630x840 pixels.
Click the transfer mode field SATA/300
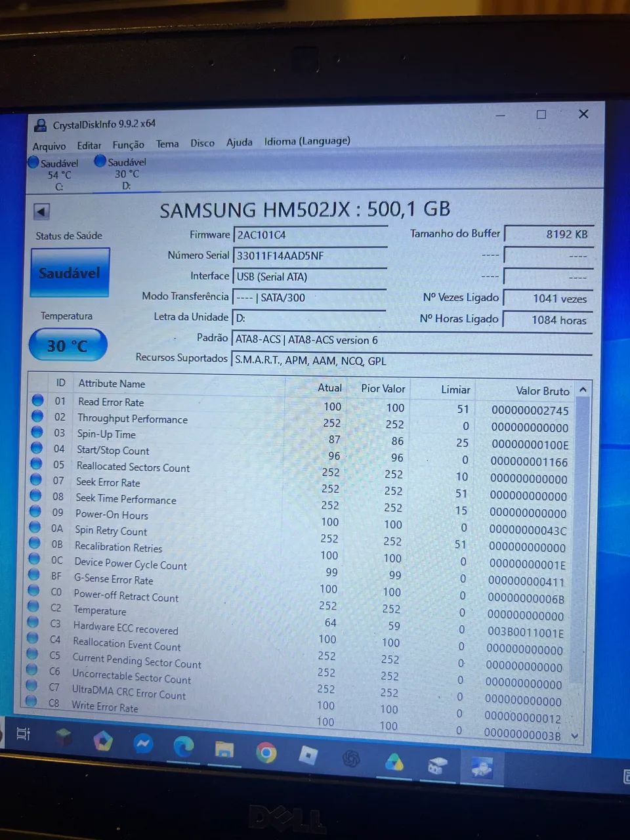tap(310, 297)
